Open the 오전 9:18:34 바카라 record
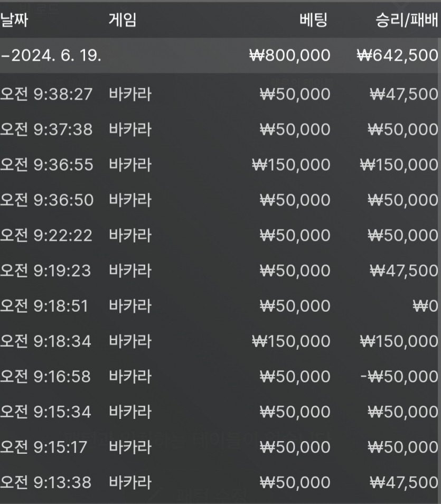This screenshot has height=504, width=441. (x=221, y=341)
